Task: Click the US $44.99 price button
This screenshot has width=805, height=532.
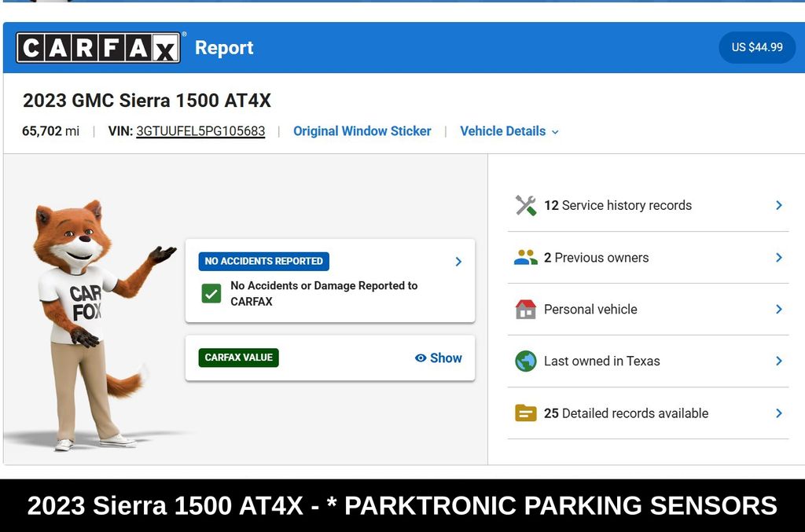Action: tap(756, 47)
